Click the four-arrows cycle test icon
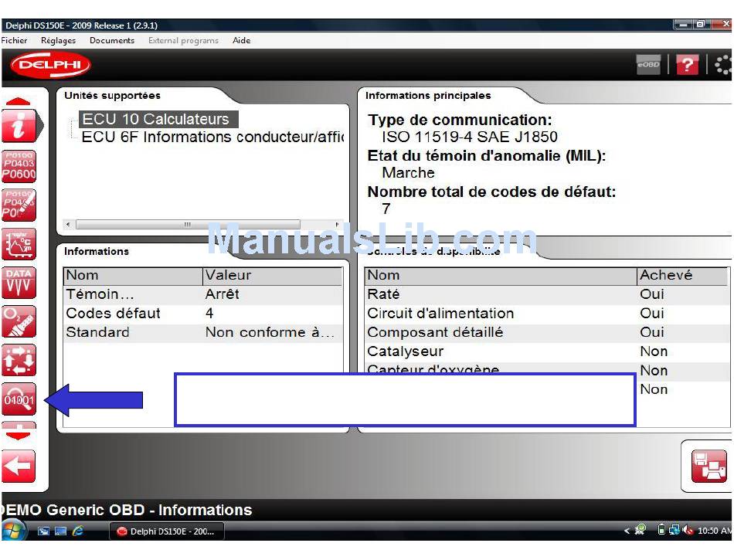Screen dimensions: 734x560 (x=19, y=361)
